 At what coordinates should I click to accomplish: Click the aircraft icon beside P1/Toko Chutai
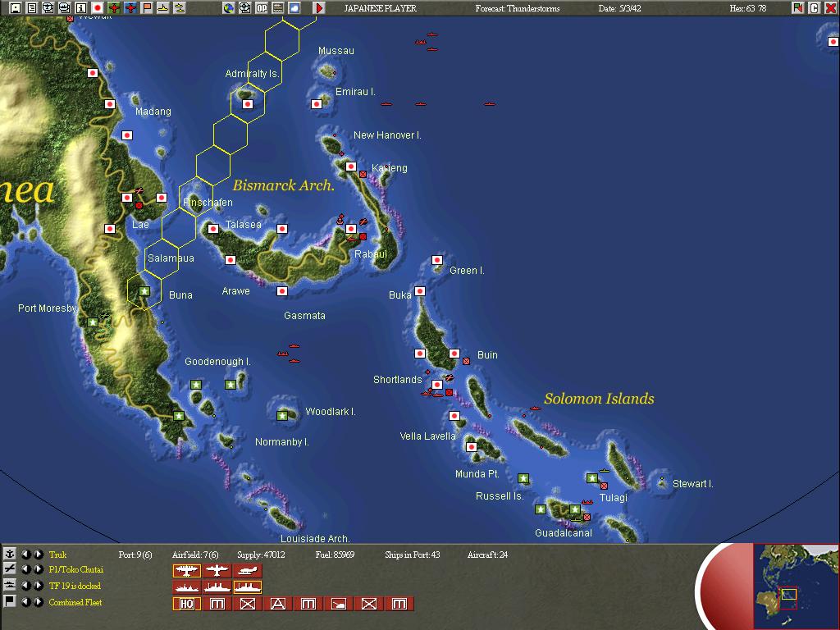point(10,570)
